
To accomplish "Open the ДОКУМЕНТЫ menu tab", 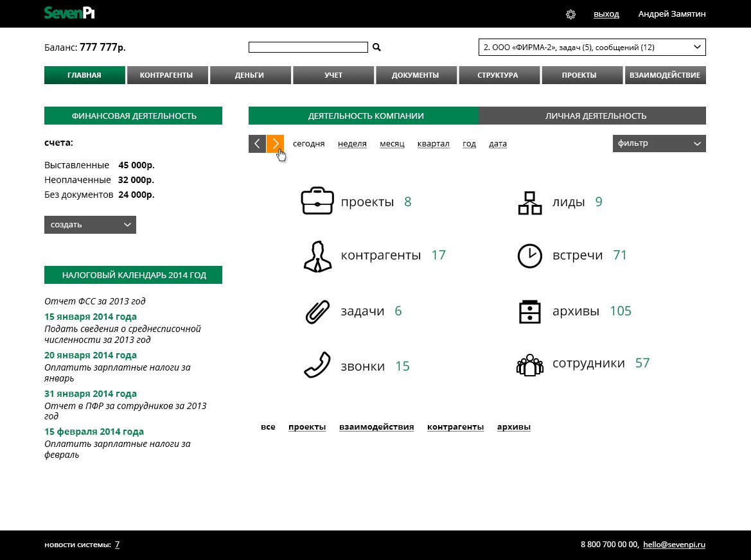I will 415,75.
